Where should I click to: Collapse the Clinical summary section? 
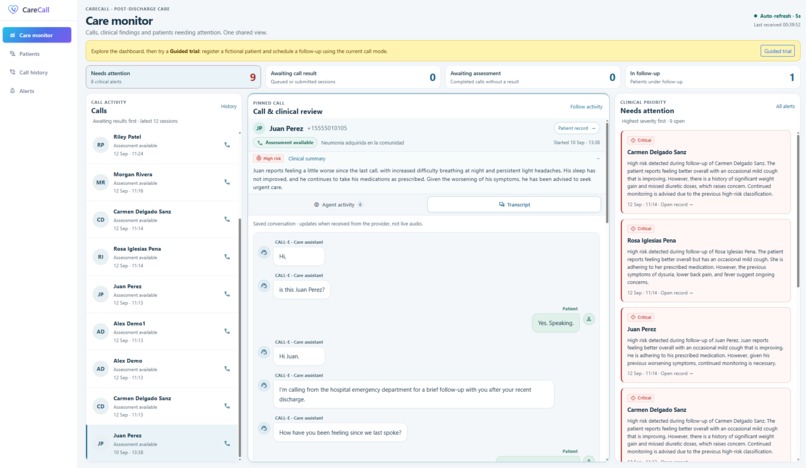[597, 158]
